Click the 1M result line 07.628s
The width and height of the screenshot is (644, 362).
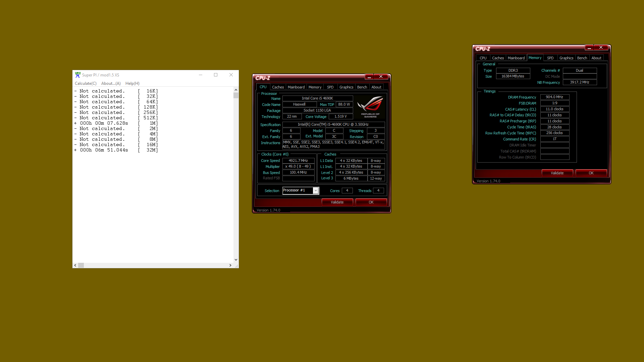click(116, 123)
